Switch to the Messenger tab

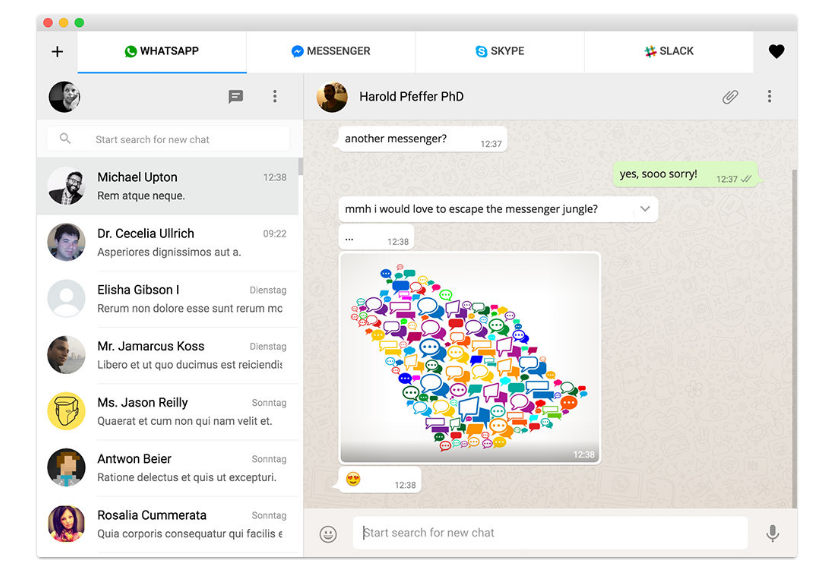point(331,51)
